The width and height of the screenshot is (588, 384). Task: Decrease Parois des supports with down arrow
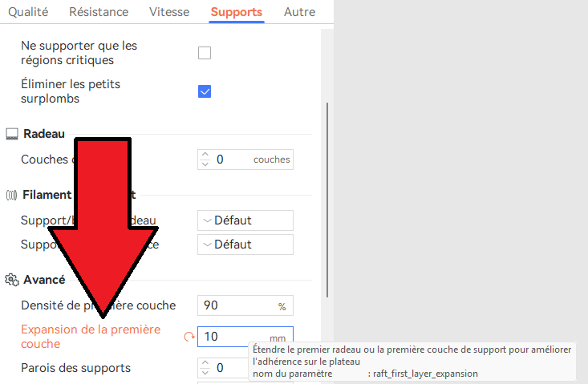point(205,373)
